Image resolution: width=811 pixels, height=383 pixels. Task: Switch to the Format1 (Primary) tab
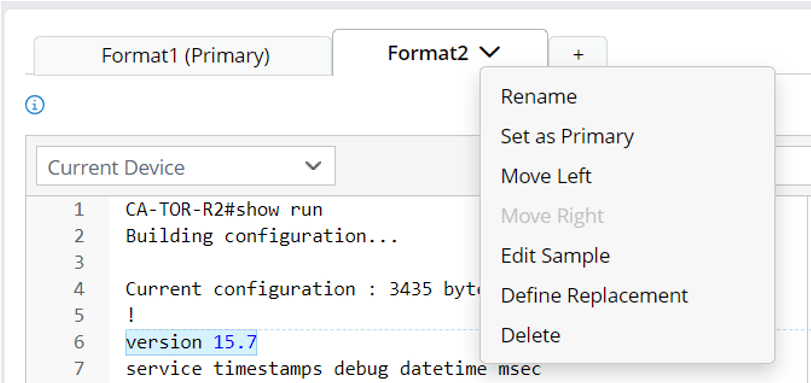[185, 55]
